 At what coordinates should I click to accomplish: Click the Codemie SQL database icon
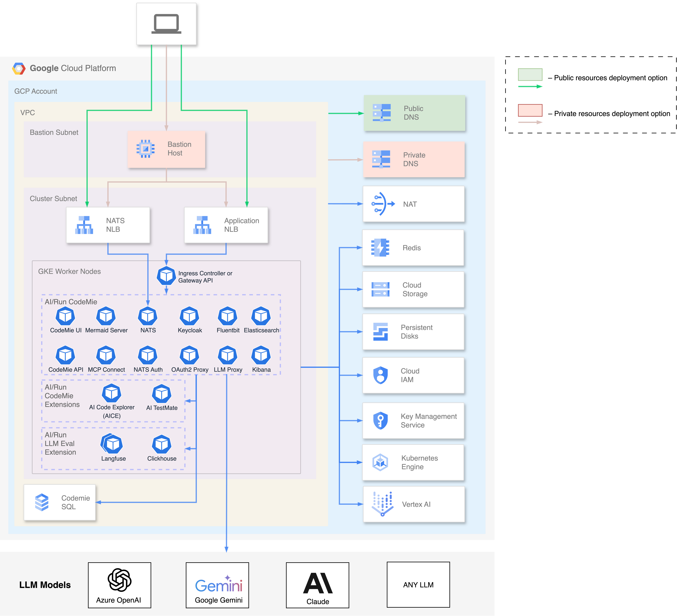coord(42,502)
